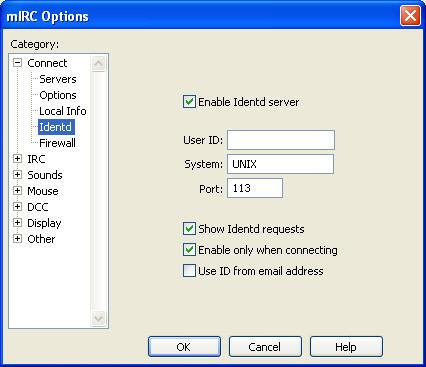The height and width of the screenshot is (367, 426).
Task: Expand the Sounds category
Action: (x=17, y=175)
